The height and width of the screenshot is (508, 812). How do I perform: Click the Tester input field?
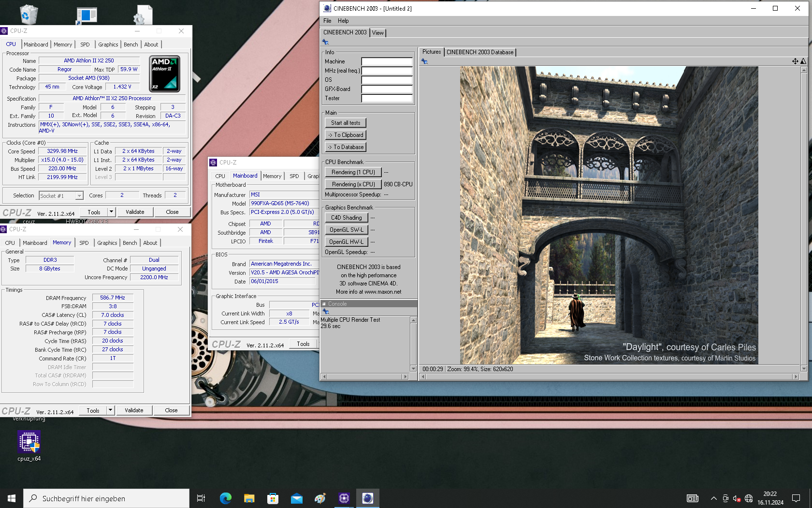click(387, 99)
